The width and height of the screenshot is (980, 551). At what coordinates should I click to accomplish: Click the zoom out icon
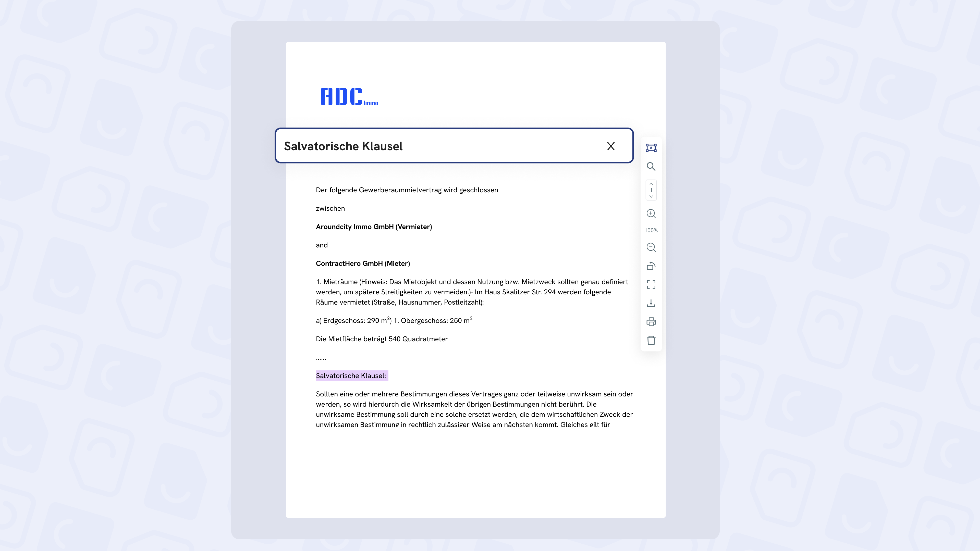(x=651, y=247)
